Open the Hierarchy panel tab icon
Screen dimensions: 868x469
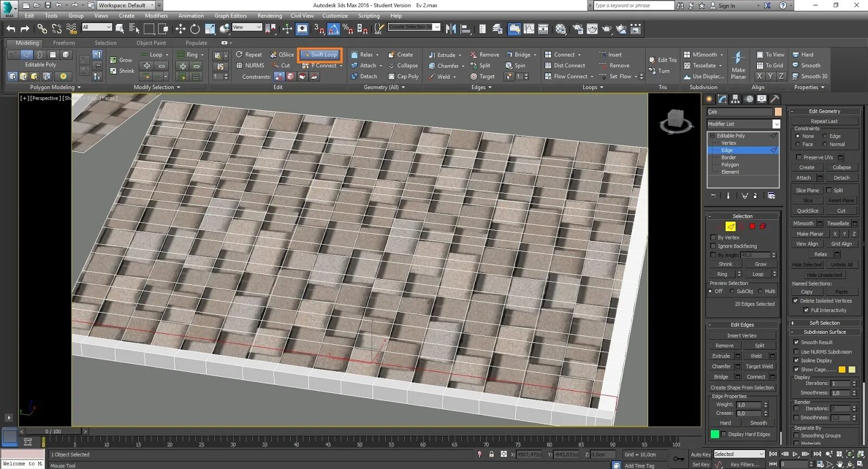click(x=736, y=99)
